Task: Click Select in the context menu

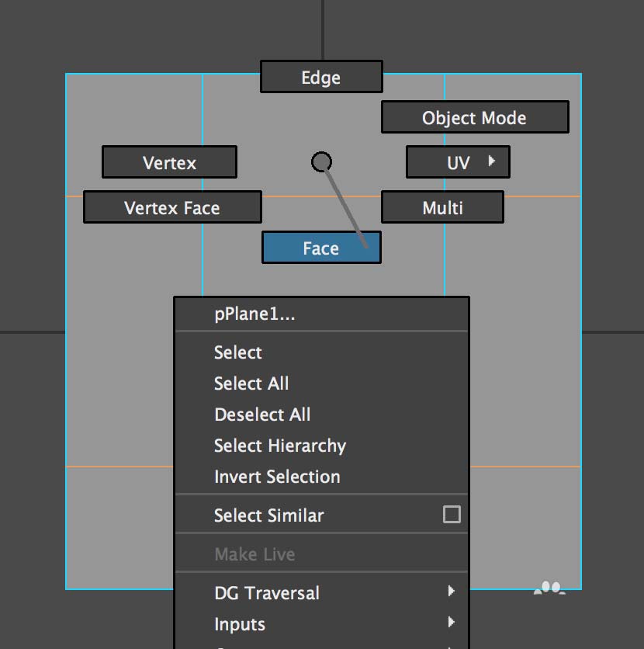Action: 238,352
